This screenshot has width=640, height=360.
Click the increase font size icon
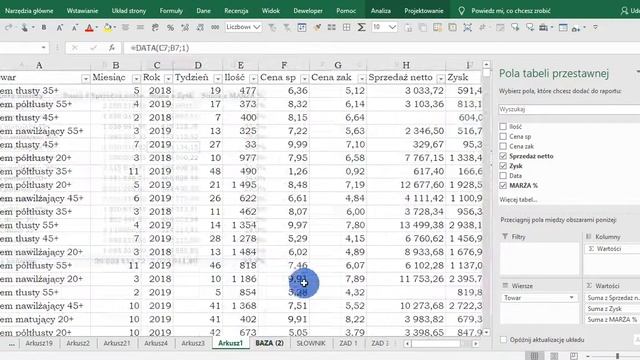(x=60, y=28)
